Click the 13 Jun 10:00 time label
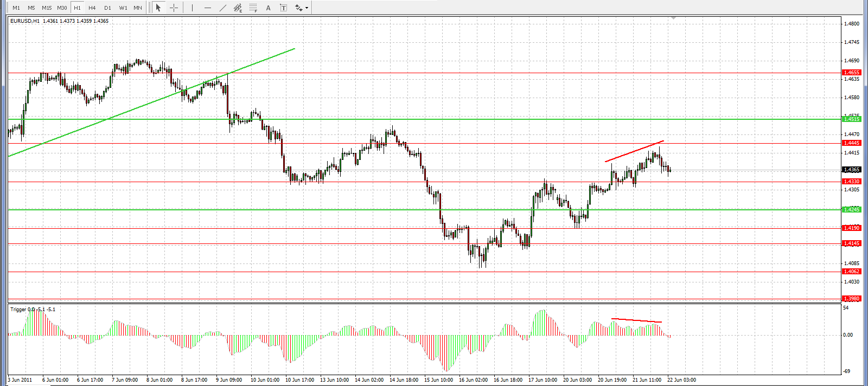The height and width of the screenshot is (386, 868). [334, 380]
